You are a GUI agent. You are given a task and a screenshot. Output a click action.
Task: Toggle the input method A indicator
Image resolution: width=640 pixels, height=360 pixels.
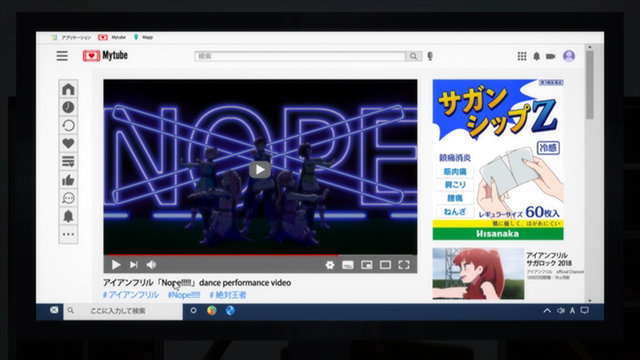[572, 311]
